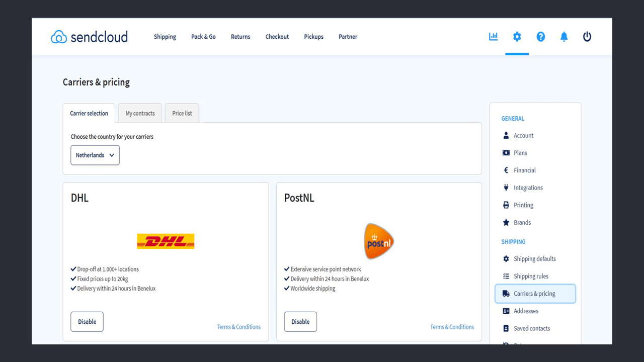Click the Brands star icon
Screen dimensions: 644x362
click(506, 222)
